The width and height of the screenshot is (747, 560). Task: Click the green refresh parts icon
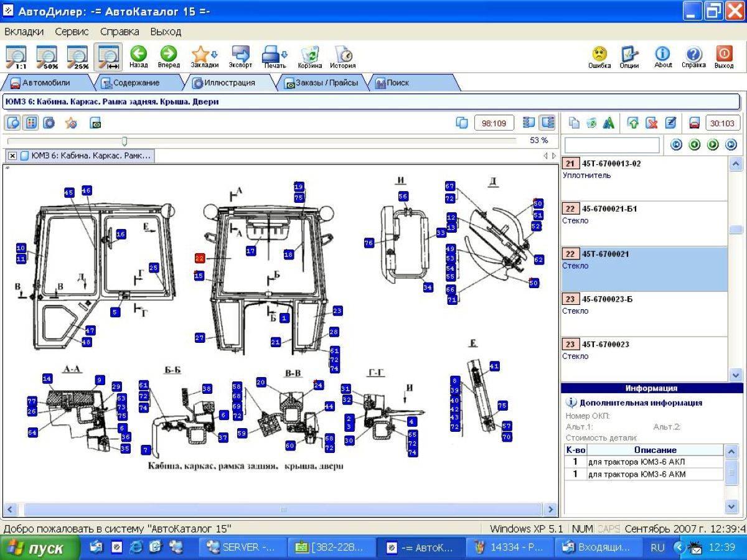(591, 123)
